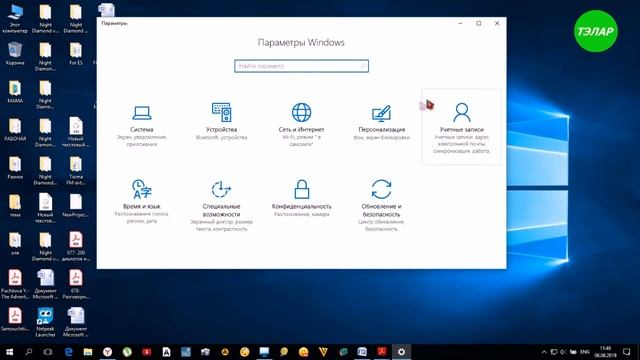
Task: Open the Конфиденциальность settings category
Action: click(x=302, y=198)
